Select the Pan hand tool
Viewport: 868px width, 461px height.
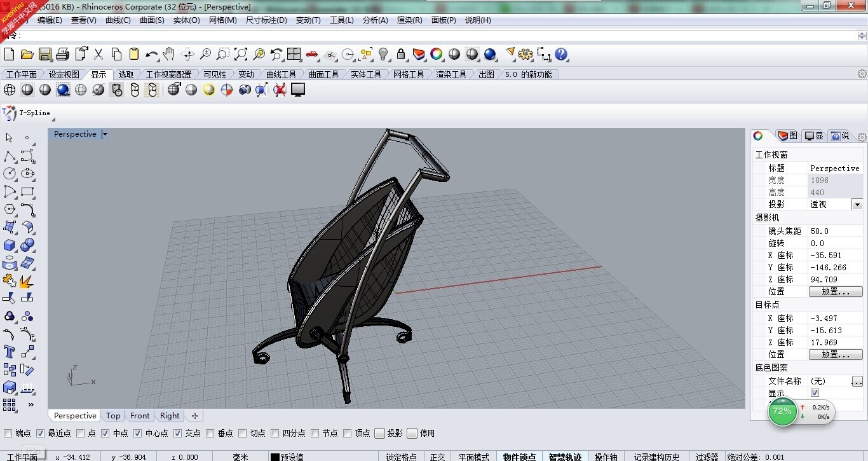tap(168, 54)
